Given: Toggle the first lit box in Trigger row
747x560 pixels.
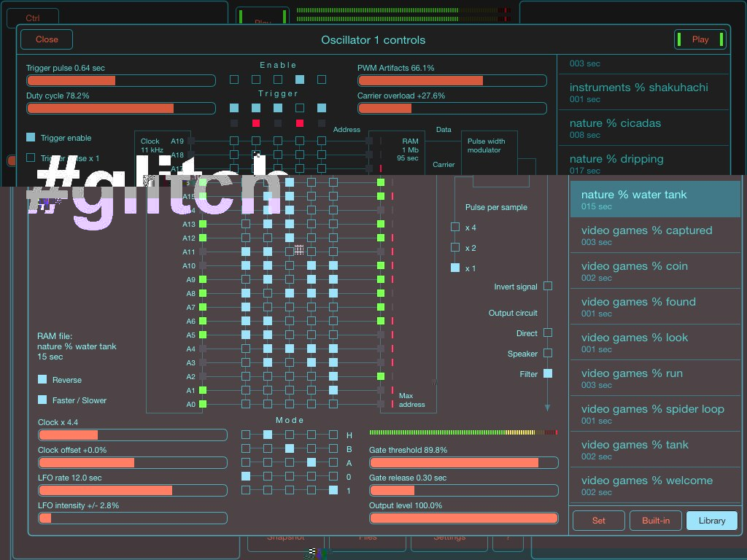Looking at the screenshot, I should (x=234, y=108).
